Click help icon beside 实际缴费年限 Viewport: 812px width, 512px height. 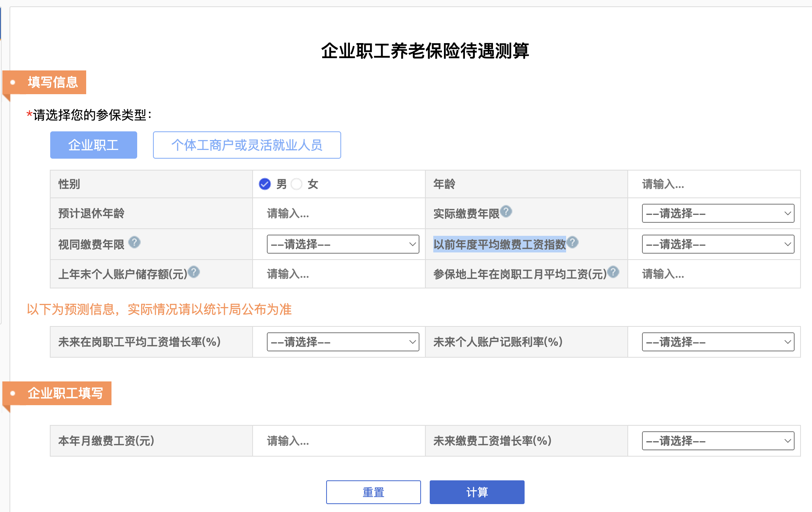(x=506, y=212)
